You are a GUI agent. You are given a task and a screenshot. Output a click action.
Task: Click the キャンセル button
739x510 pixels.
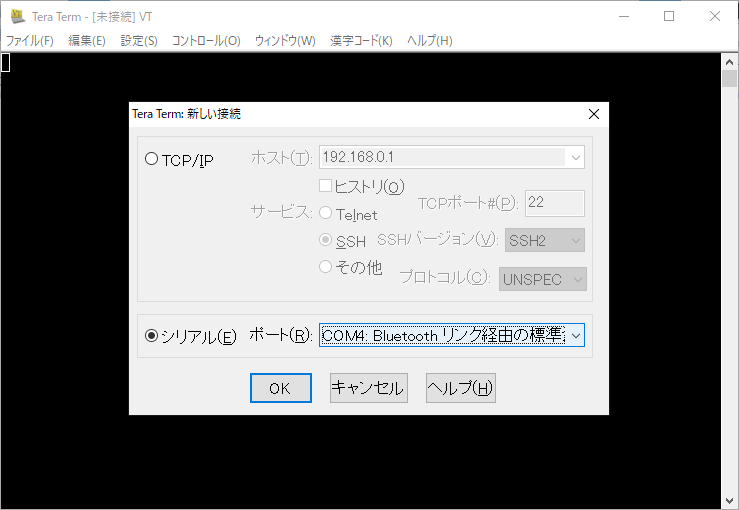(x=369, y=388)
